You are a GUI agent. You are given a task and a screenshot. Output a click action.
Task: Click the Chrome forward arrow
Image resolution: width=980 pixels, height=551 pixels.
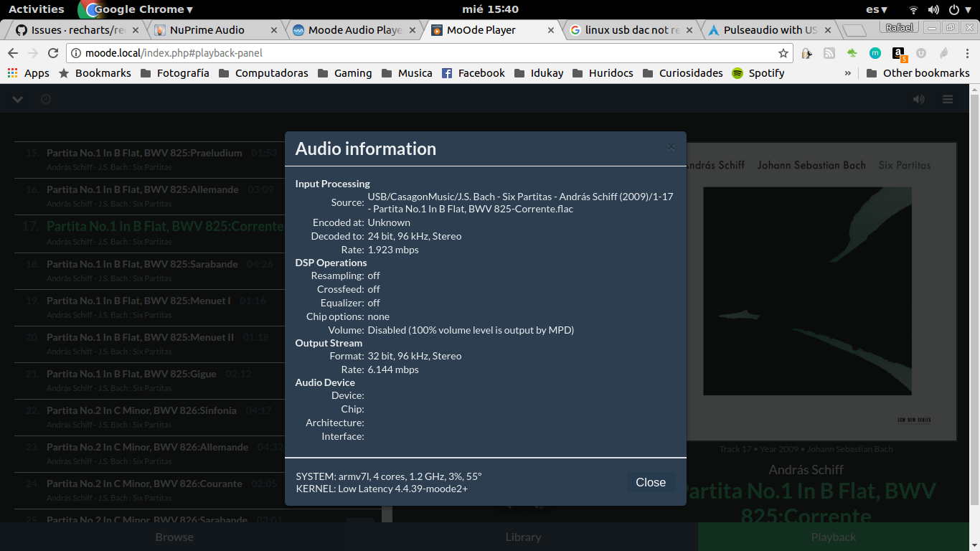pos(32,53)
